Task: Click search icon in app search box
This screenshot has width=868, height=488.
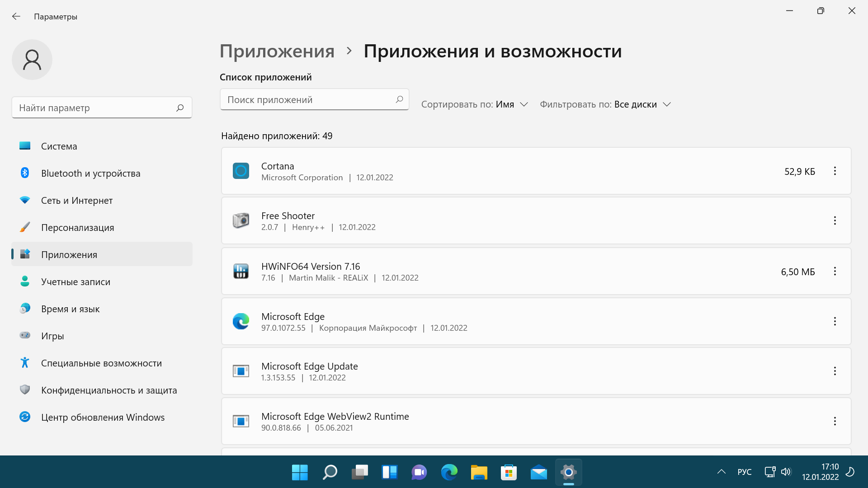Action: tap(399, 99)
